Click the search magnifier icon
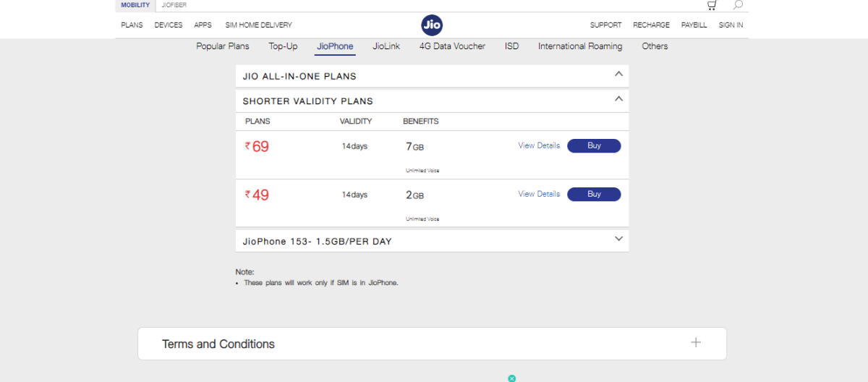 pos(738,5)
